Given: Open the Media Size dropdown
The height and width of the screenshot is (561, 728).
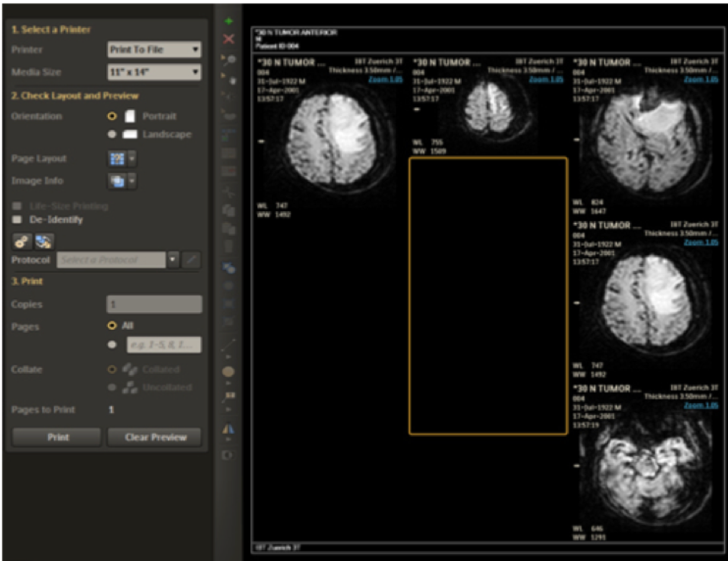Looking at the screenshot, I should (x=154, y=72).
